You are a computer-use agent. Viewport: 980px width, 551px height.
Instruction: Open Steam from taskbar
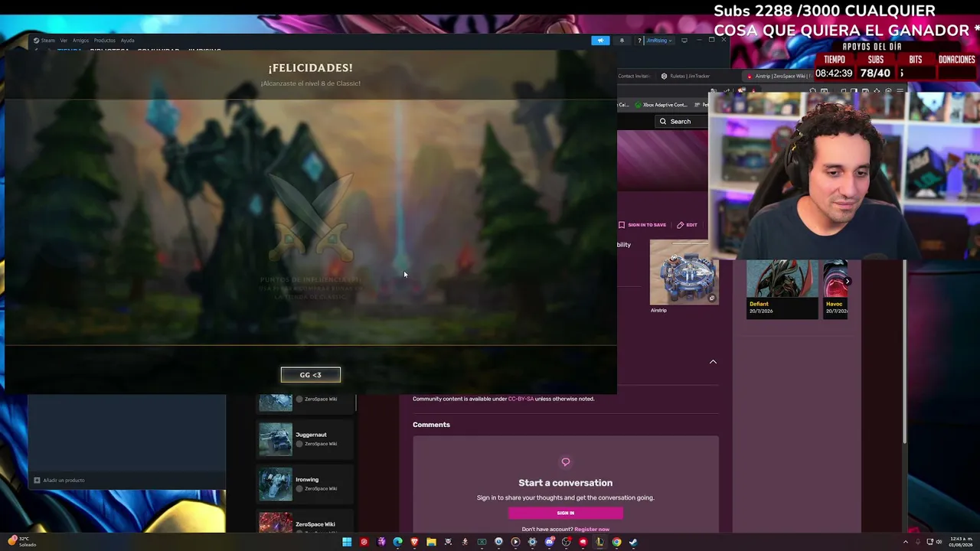coord(633,542)
